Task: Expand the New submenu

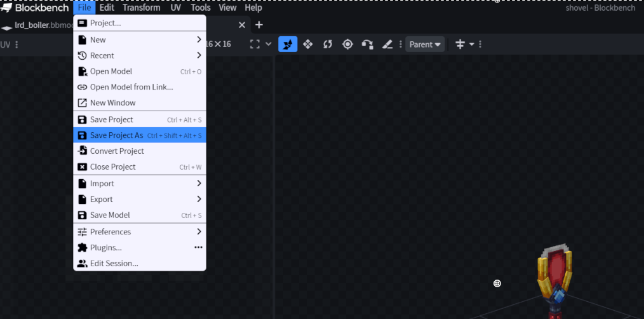Action: tap(140, 40)
